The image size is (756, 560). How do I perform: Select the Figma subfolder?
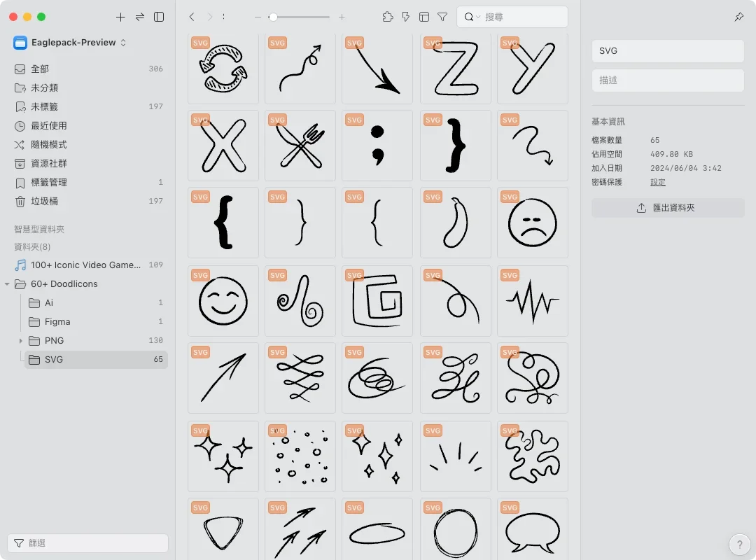pos(94,322)
